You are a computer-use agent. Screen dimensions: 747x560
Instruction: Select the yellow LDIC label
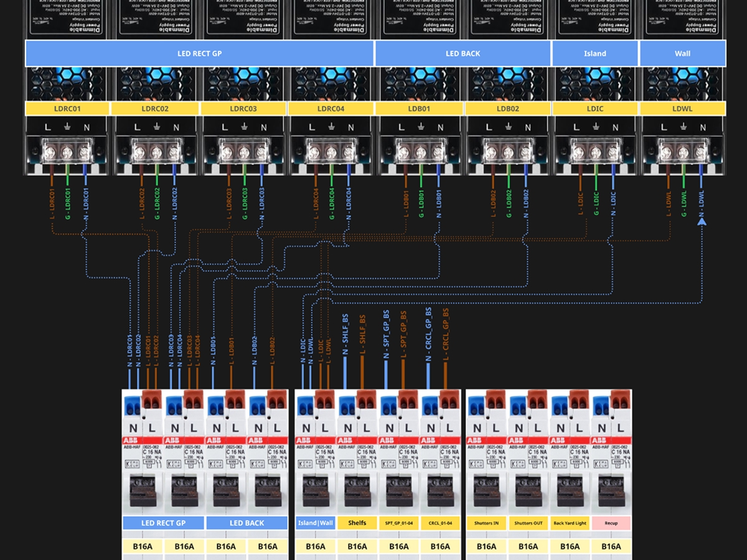(x=594, y=108)
